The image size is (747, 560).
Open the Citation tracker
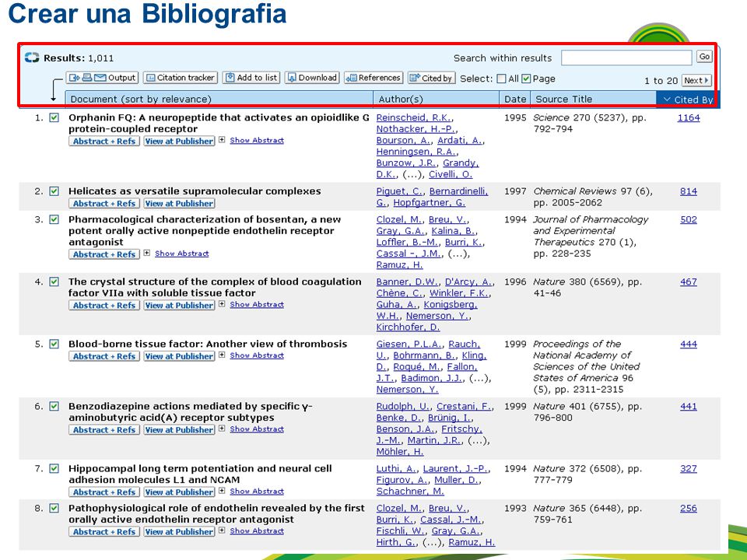click(180, 78)
